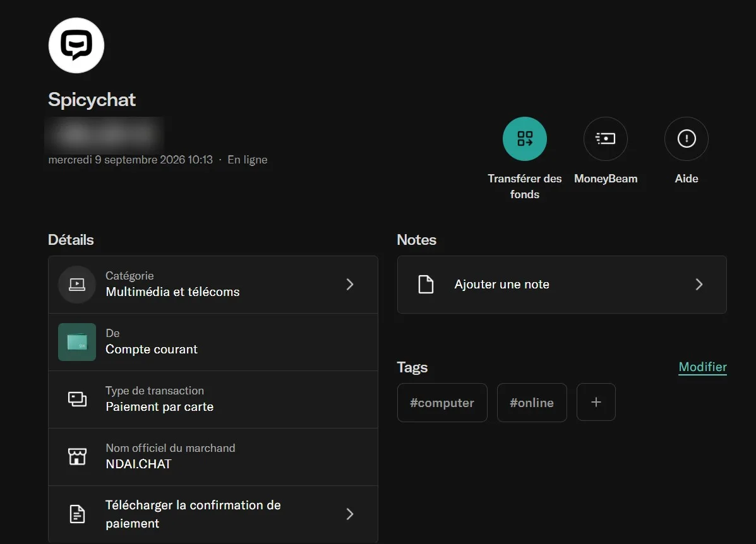Viewport: 756px width, 544px height.
Task: Click the Transférer des fonds label
Action: point(525,186)
